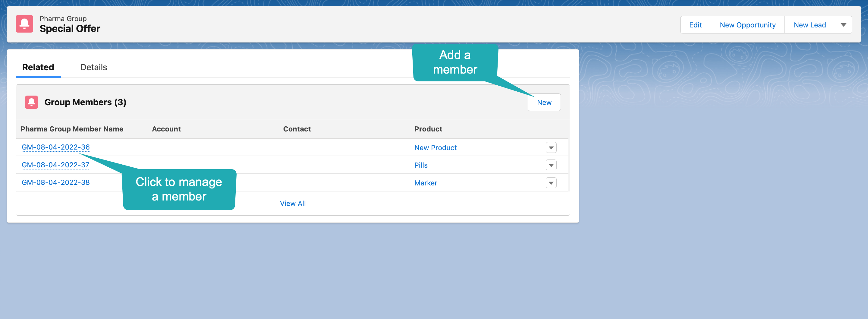Expand row actions for the New Product row
This screenshot has width=868, height=319.
click(x=551, y=147)
